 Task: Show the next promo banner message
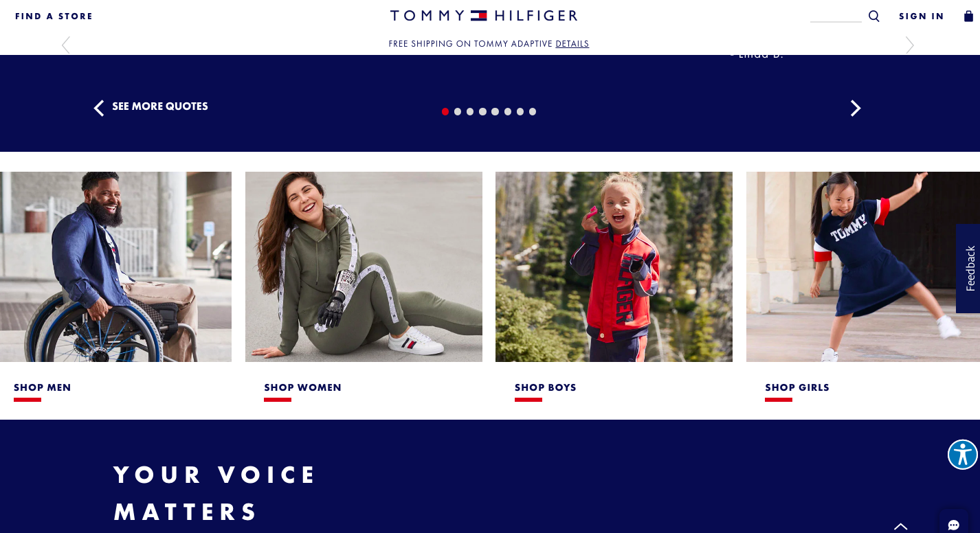[x=909, y=45]
